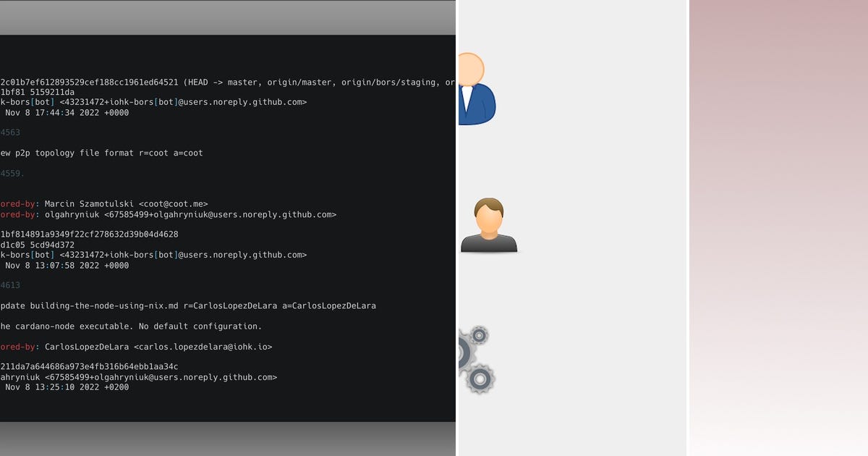Expand the p2p topology file format commit line
Image resolution: width=868 pixels, height=456 pixels.
pos(101,153)
